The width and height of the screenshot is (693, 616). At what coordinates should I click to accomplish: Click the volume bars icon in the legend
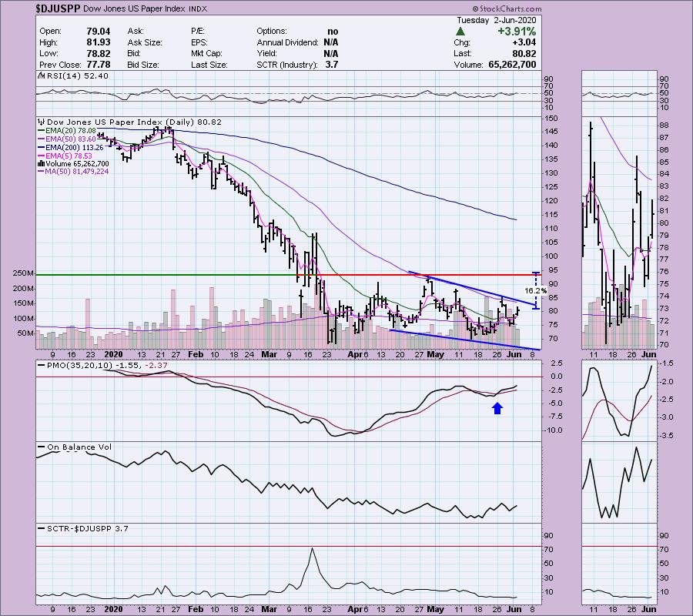(41, 164)
